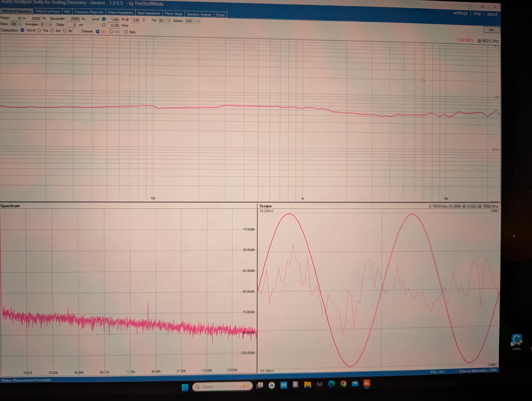Click the watts level input field
Viewport: 532px width, 401px height.
coord(114,20)
